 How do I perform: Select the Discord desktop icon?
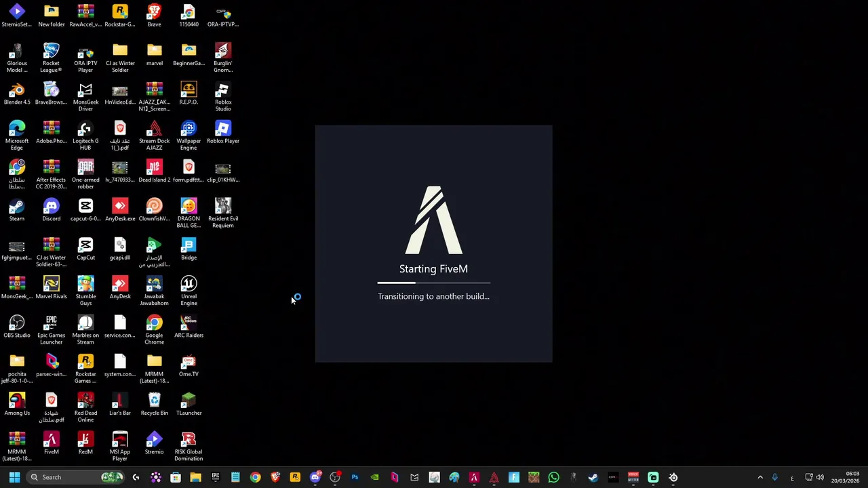click(x=51, y=210)
